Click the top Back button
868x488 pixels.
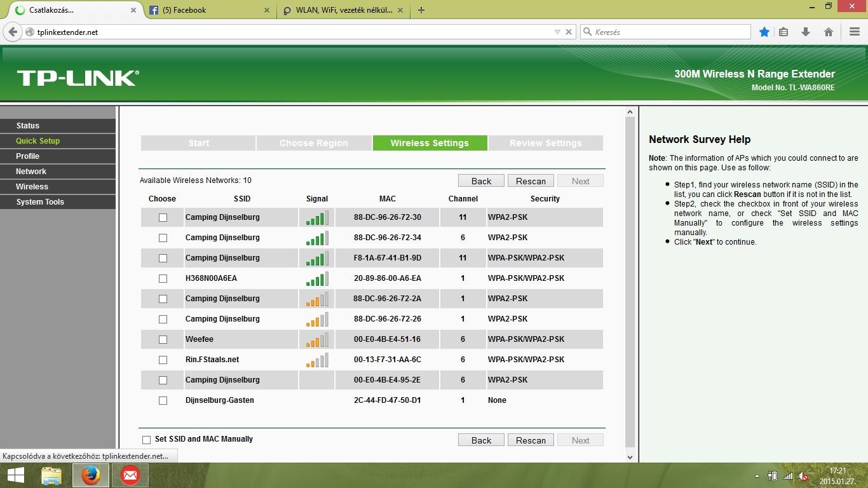coord(481,181)
